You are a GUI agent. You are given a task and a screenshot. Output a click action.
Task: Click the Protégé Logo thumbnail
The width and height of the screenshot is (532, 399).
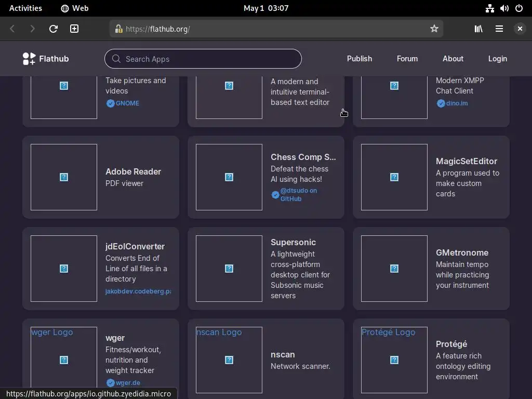tap(394, 360)
